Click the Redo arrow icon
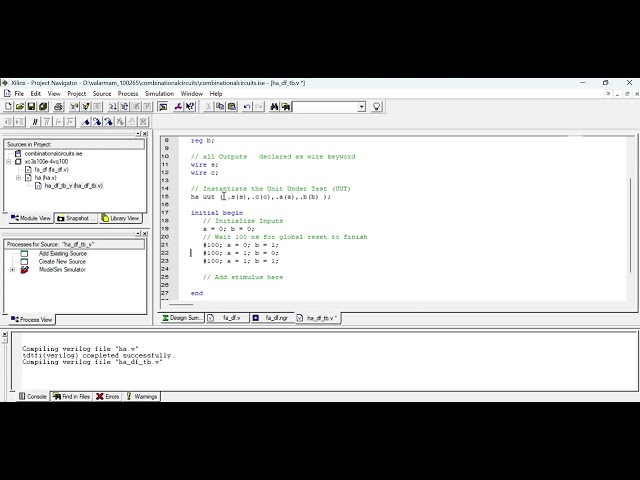This screenshot has width=640, height=480. pyautogui.click(x=259, y=107)
